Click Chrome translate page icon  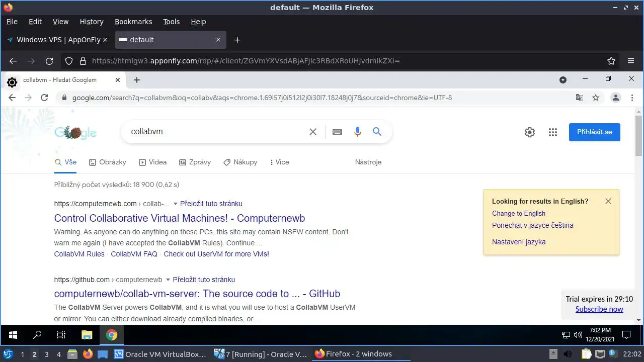click(580, 98)
